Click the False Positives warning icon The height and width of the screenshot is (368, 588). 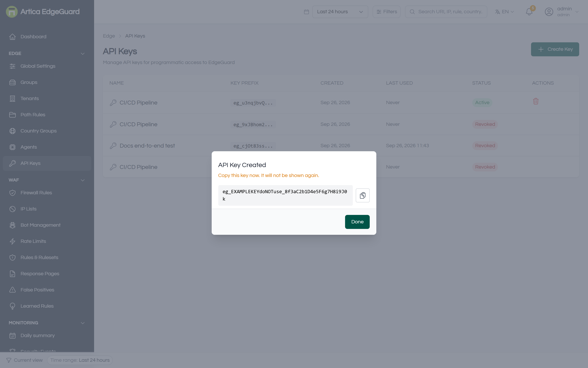click(x=12, y=290)
